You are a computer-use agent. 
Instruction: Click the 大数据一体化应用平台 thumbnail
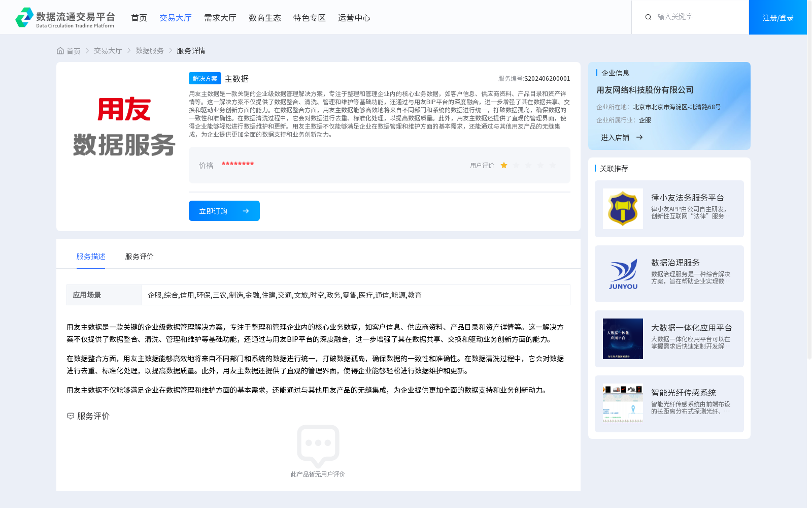pos(623,339)
